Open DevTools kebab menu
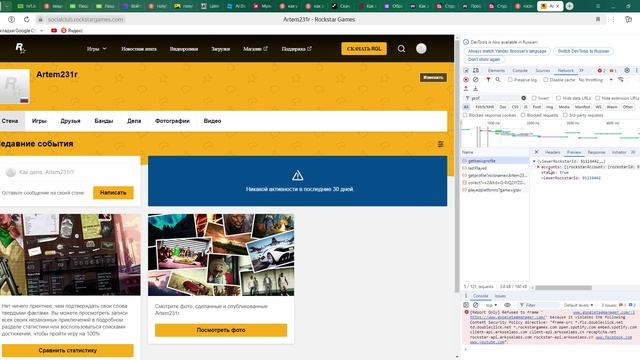Viewport: 640px width, 360px height. click(636, 71)
